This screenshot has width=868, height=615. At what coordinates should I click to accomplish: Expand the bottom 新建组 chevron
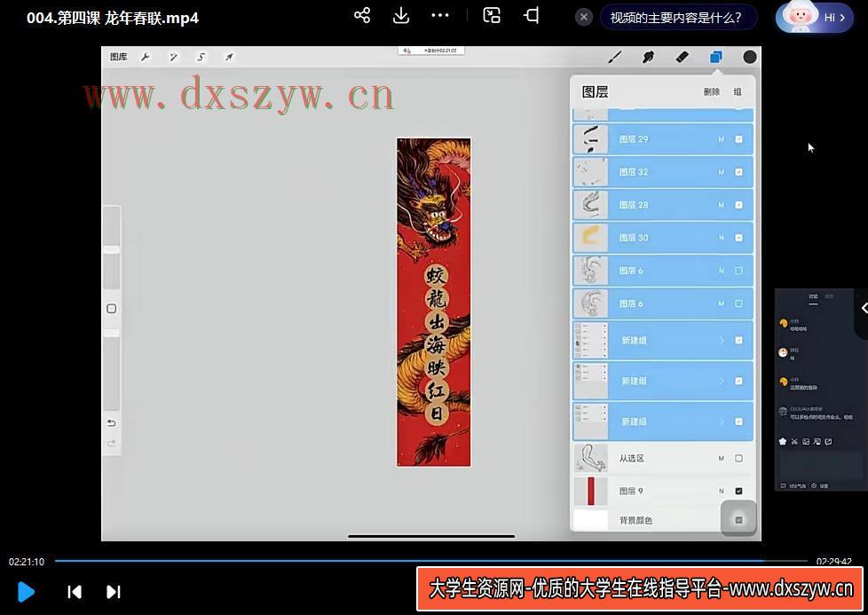pyautogui.click(x=722, y=422)
